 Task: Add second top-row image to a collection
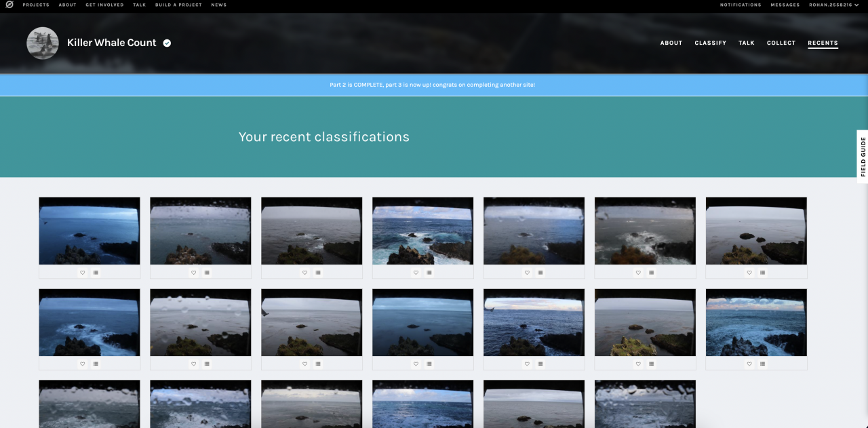tap(207, 272)
